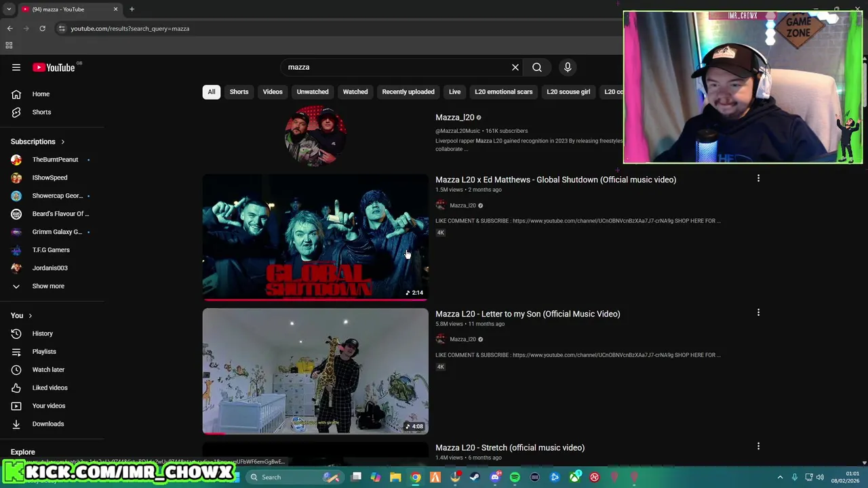The width and height of the screenshot is (868, 488).
Task: Go to the YouTube logo home link
Action: click(54, 67)
